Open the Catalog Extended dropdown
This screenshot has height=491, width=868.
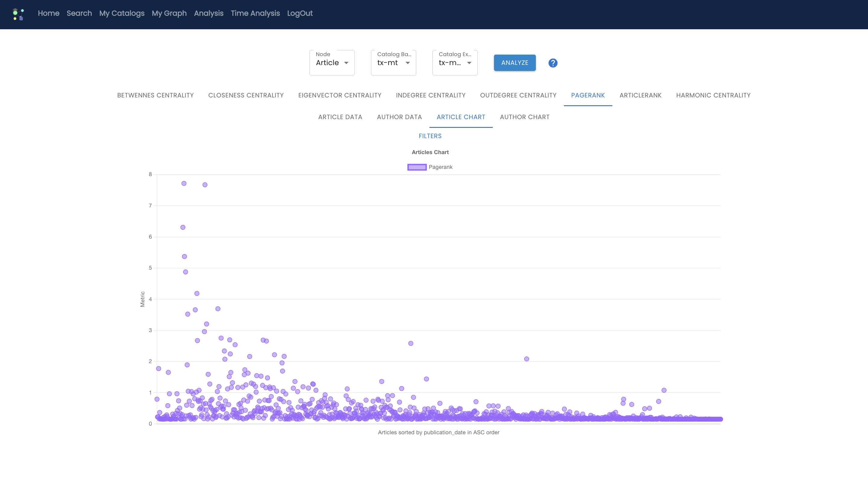click(x=454, y=63)
